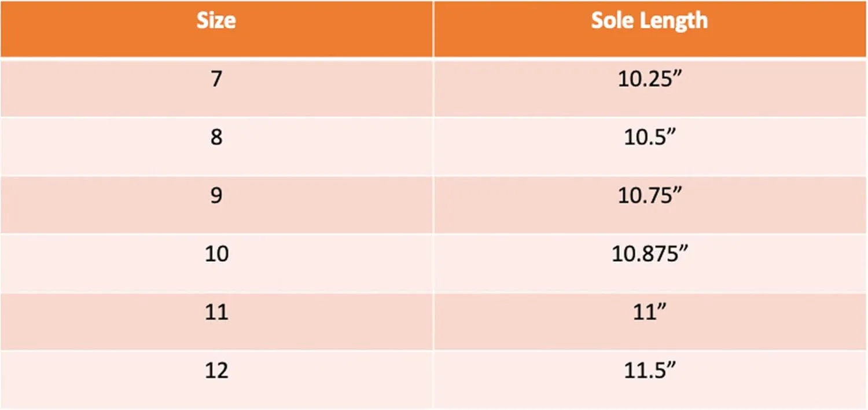868x410 pixels.
Task: Click the 10.25" sole length value
Action: [x=650, y=79]
